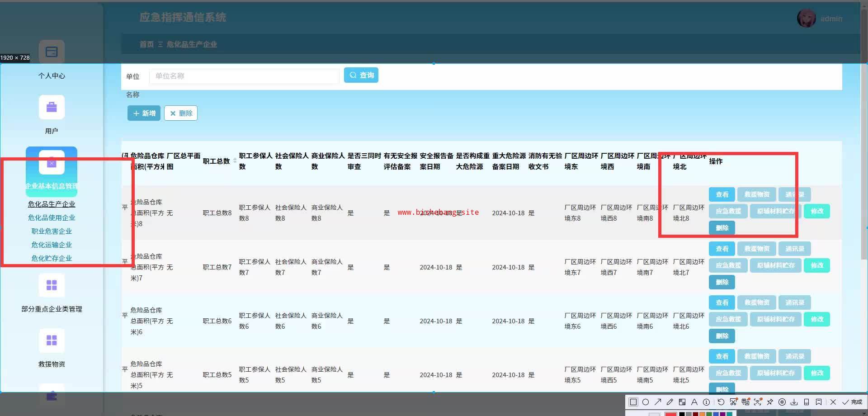Pick the red annotation color swatch
The height and width of the screenshot is (416, 868).
pos(671,414)
